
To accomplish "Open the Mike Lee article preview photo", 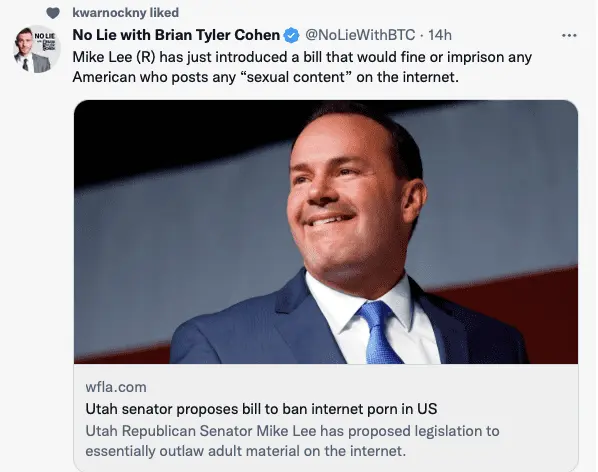I will click(326, 232).
